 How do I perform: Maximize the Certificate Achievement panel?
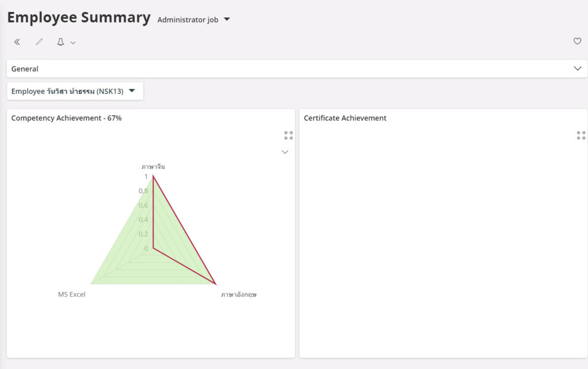581,136
